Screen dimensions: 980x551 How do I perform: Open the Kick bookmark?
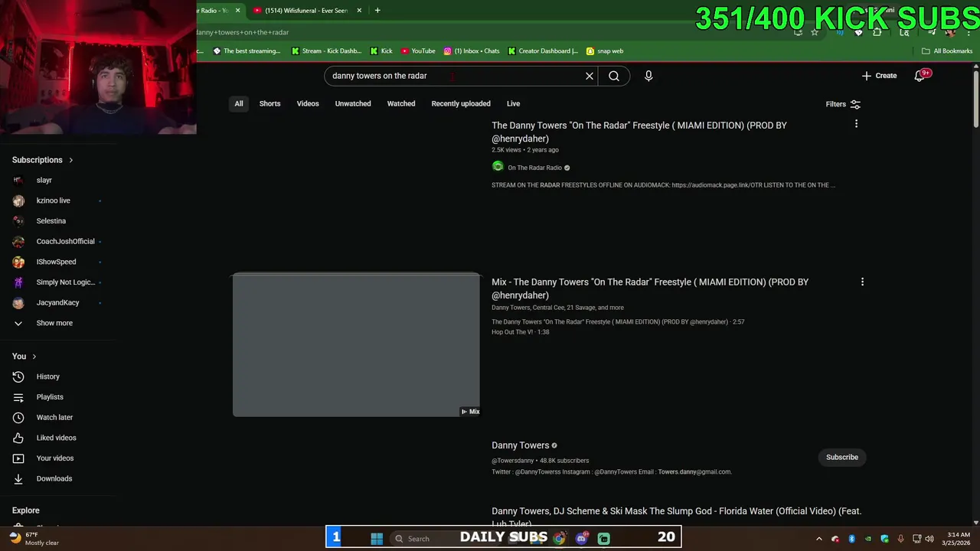(x=381, y=51)
